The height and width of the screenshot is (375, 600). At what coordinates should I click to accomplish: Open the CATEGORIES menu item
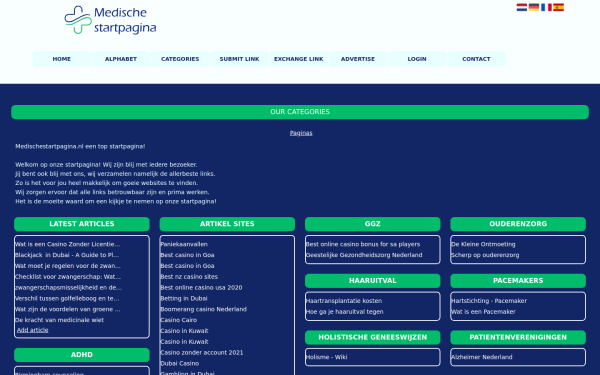[180, 59]
